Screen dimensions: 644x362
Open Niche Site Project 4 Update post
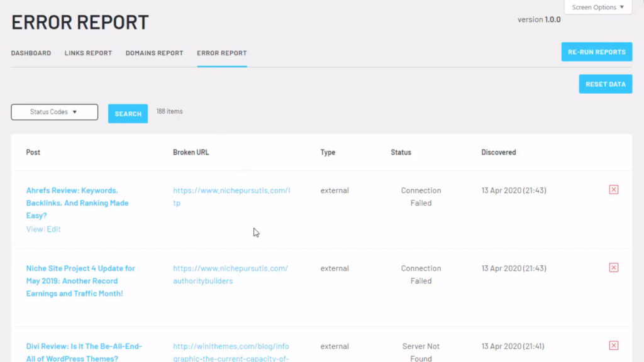tap(80, 281)
